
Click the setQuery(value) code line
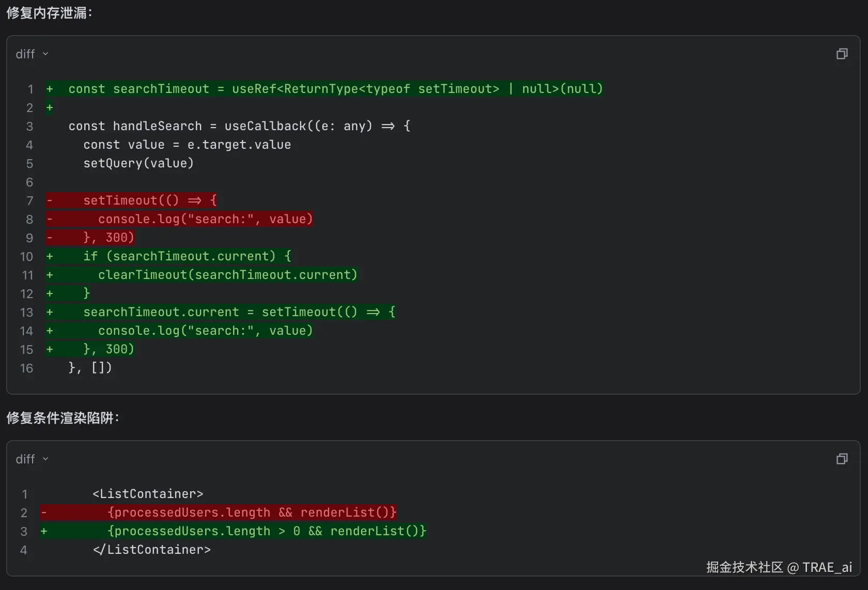pyautogui.click(x=138, y=163)
